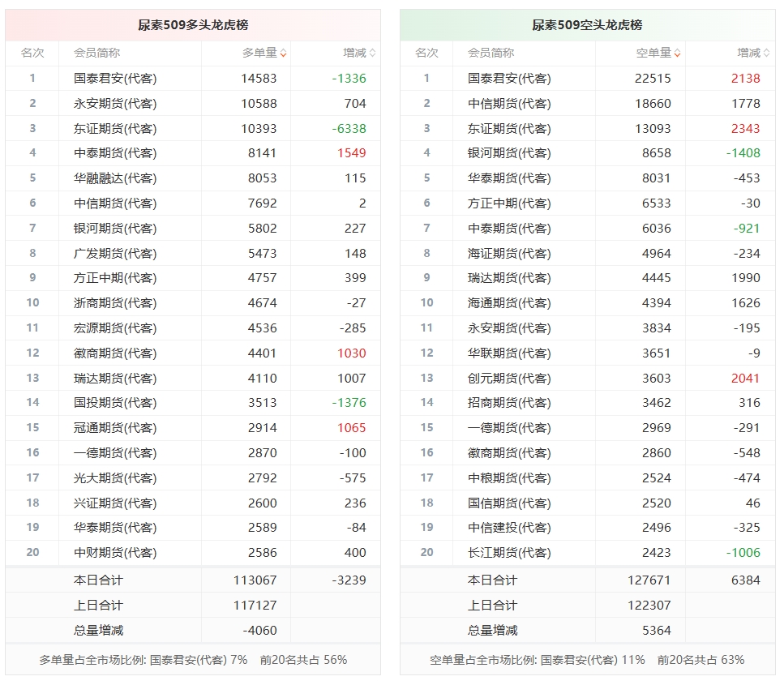Click long volume value 4401
This screenshot has width=784, height=685.
point(262,353)
